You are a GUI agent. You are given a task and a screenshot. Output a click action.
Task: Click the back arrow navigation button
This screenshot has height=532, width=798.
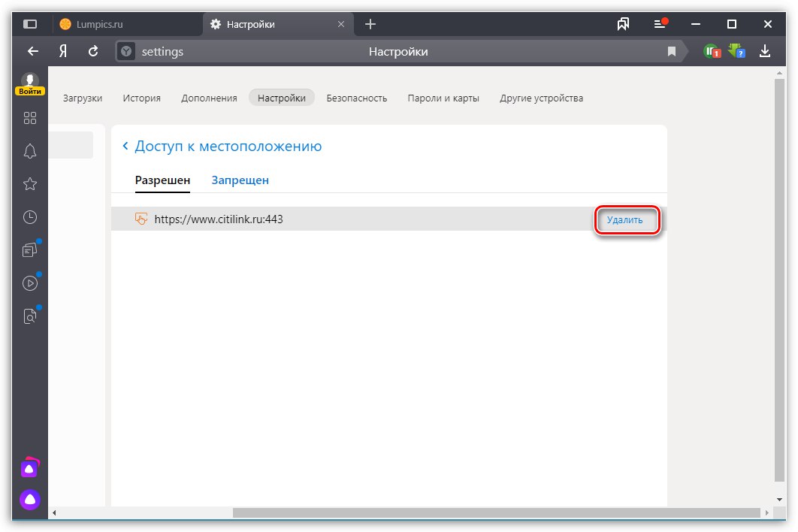pyautogui.click(x=32, y=51)
